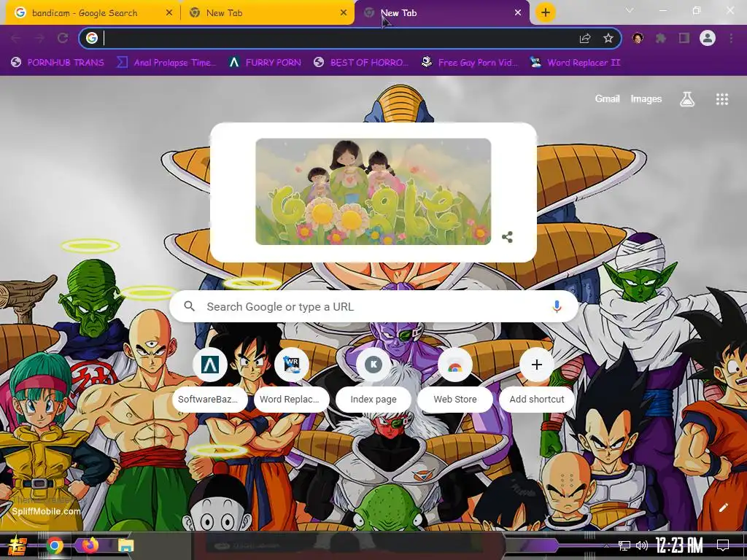Screen dimensions: 747x560
Task: Click the back navigation arrow
Action: point(16,38)
